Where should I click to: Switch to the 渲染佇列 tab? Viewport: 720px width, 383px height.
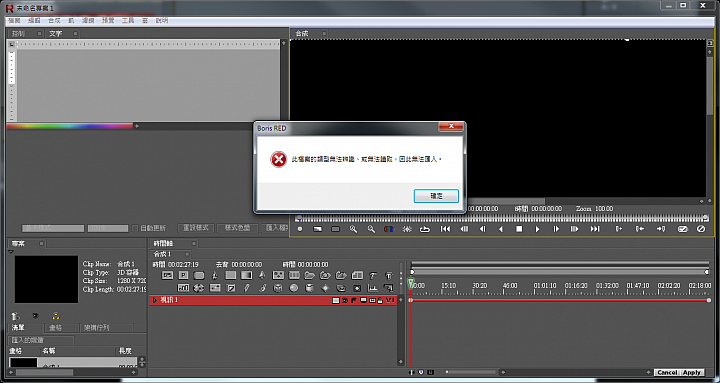96,328
